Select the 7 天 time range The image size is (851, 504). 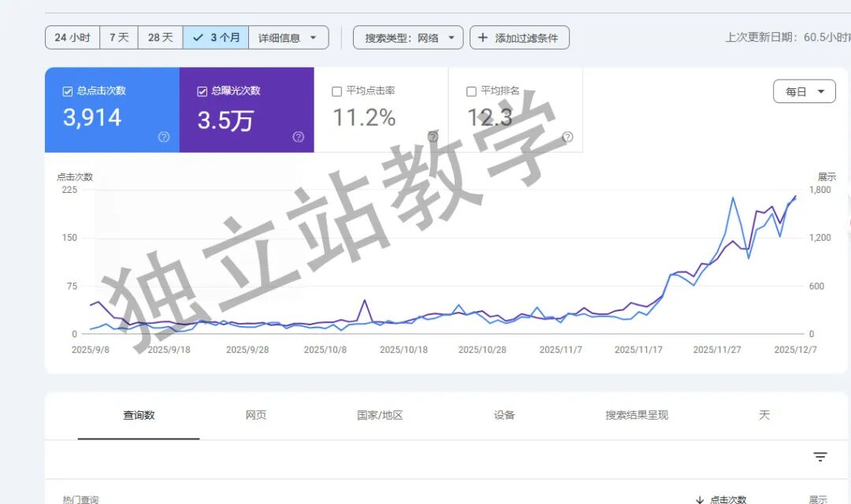coord(119,38)
